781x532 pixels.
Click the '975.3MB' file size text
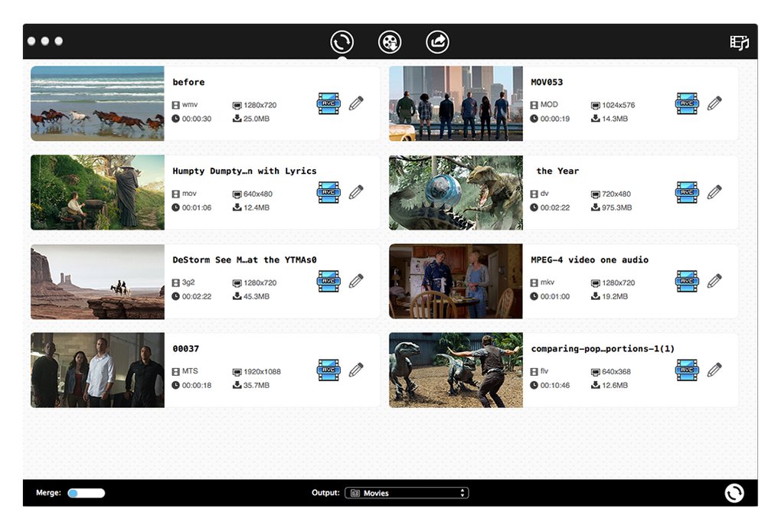coord(616,207)
